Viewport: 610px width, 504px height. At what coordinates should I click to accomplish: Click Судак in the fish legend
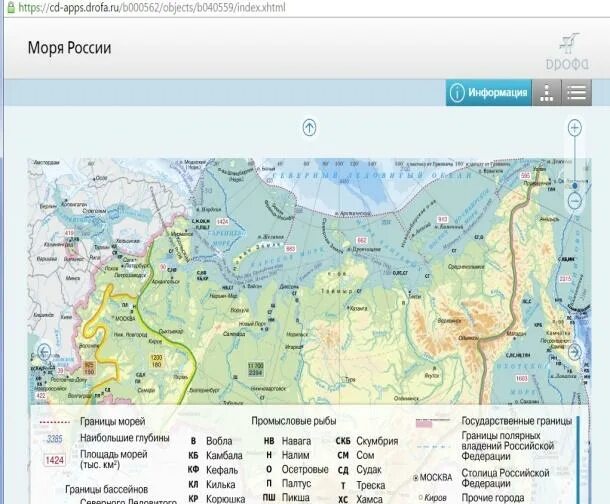pyautogui.click(x=369, y=470)
